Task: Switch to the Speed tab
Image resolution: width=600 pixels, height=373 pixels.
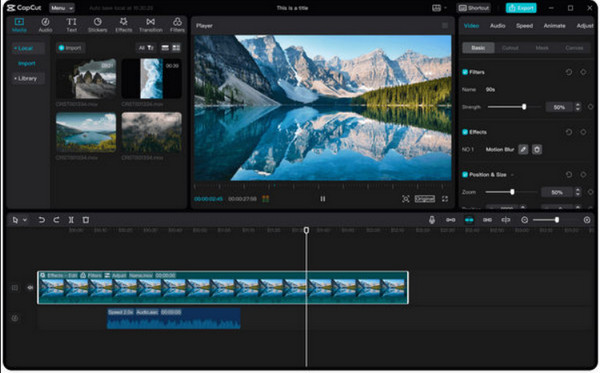Action: point(524,26)
